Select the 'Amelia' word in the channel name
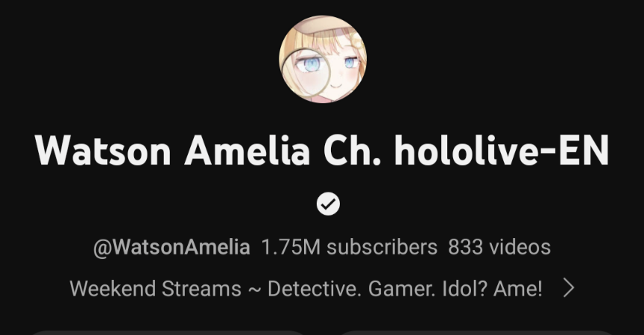 click(247, 150)
